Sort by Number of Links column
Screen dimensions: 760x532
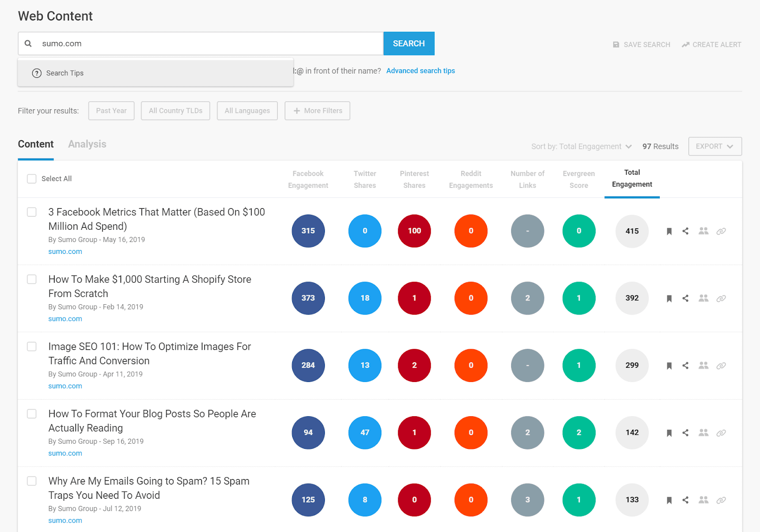527,179
